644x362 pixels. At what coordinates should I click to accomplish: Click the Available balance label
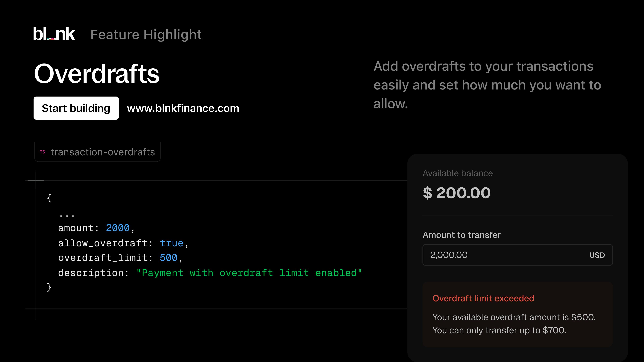458,173
